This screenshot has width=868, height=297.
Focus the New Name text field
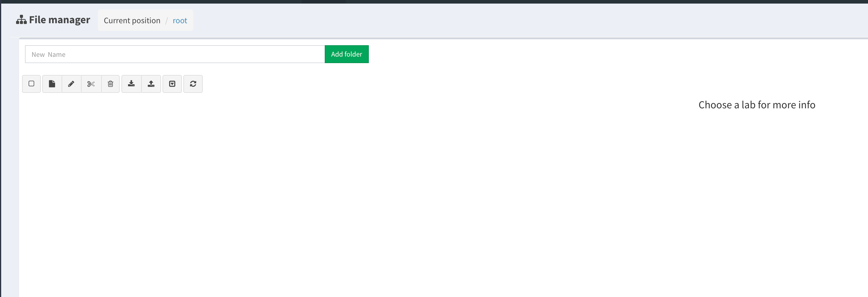174,54
